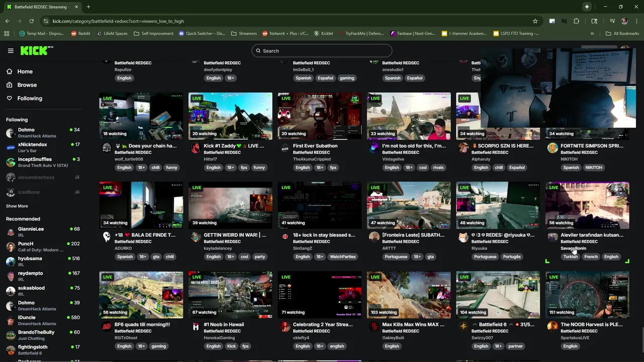Viewport: 644px width, 362px height.
Task: Open Kick #1 Zaddy stream thumbnail
Action: tap(230, 116)
